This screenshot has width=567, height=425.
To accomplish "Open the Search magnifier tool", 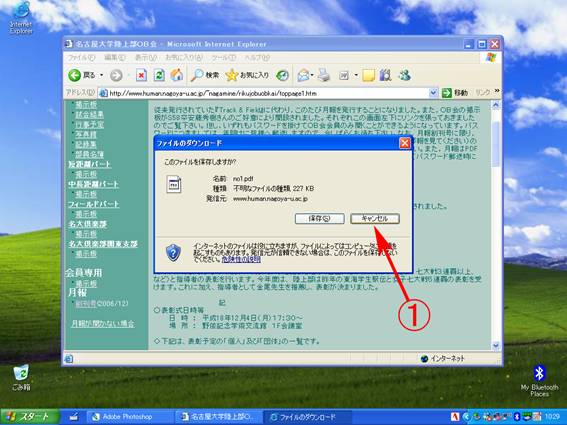I will [197, 75].
